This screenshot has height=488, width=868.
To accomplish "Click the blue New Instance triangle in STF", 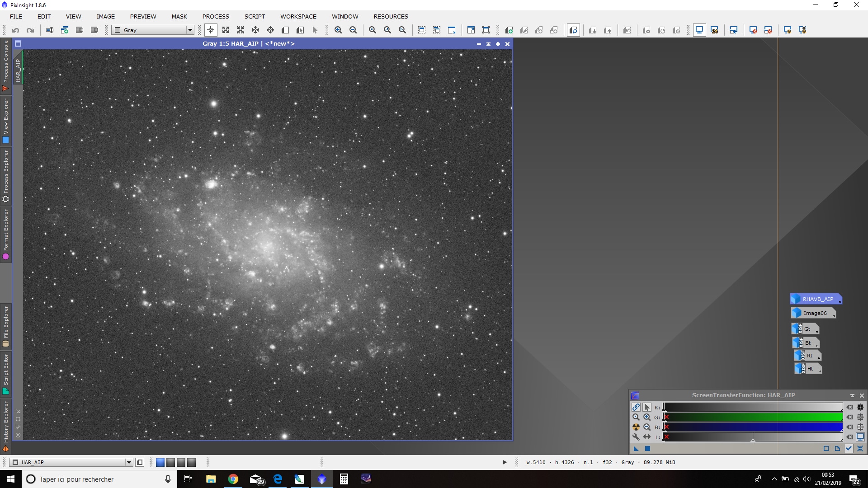I will pyautogui.click(x=636, y=449).
